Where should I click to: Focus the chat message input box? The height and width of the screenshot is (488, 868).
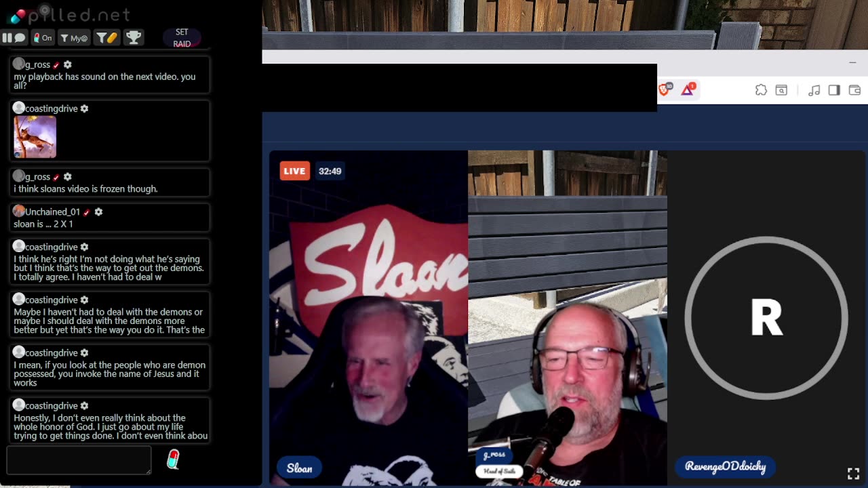pyautogui.click(x=79, y=460)
